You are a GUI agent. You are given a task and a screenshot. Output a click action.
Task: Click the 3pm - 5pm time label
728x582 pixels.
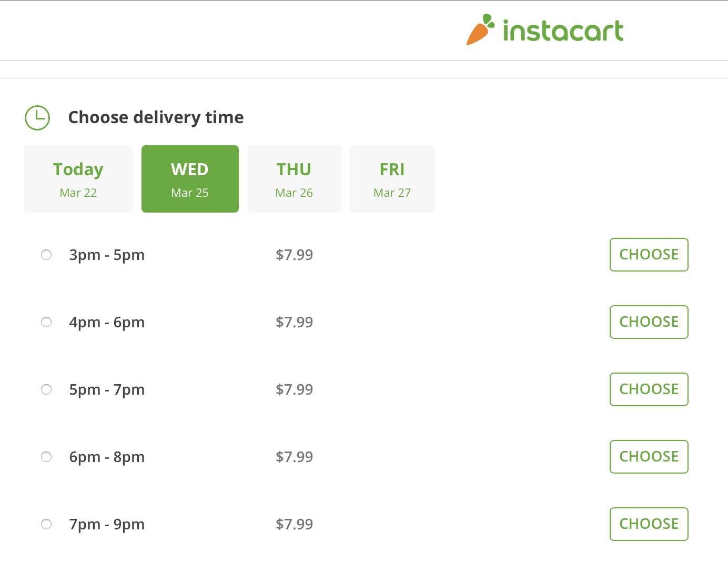107,255
